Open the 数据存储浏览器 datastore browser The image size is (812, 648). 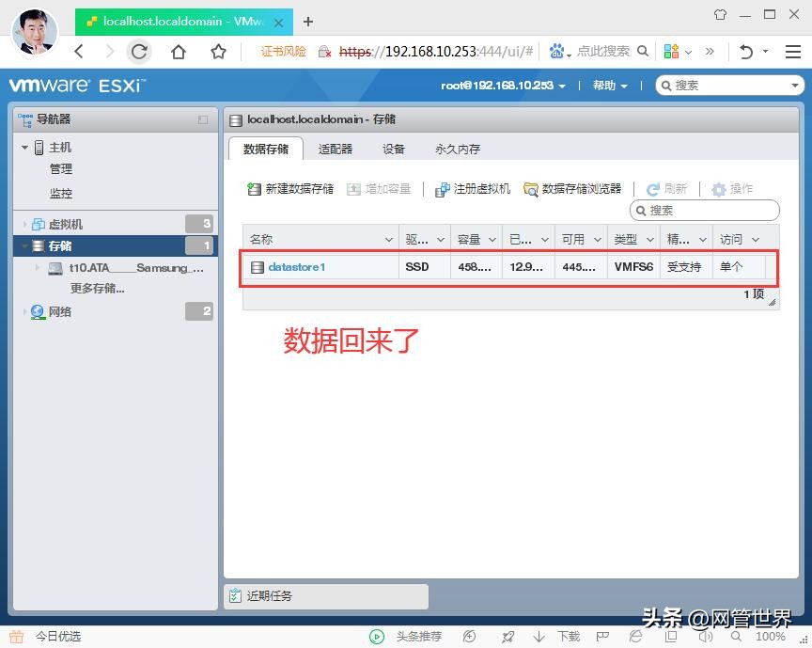[575, 187]
